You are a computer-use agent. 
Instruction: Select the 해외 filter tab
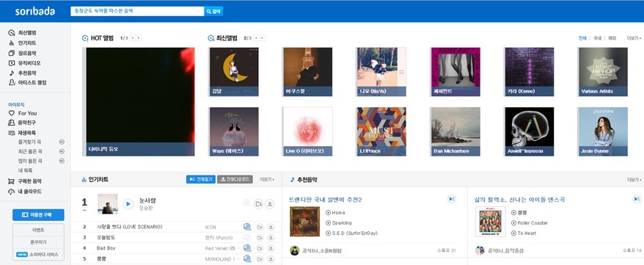click(612, 38)
